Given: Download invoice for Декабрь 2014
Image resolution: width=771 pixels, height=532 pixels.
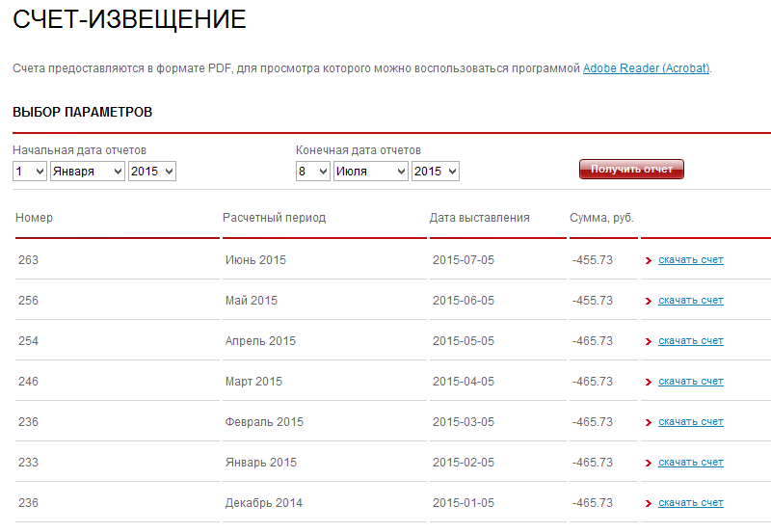Looking at the screenshot, I should coord(690,503).
